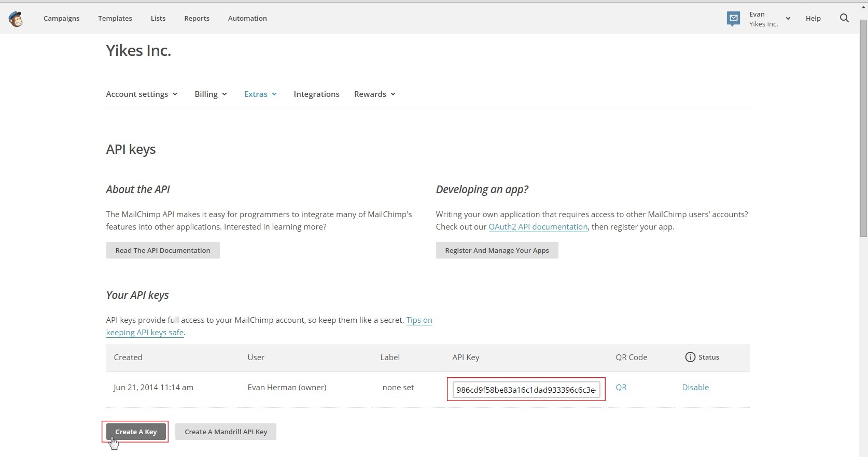Open the Automation menu

pos(247,18)
